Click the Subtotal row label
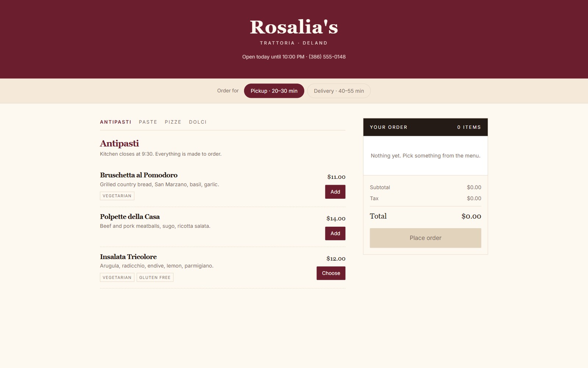 (380, 187)
